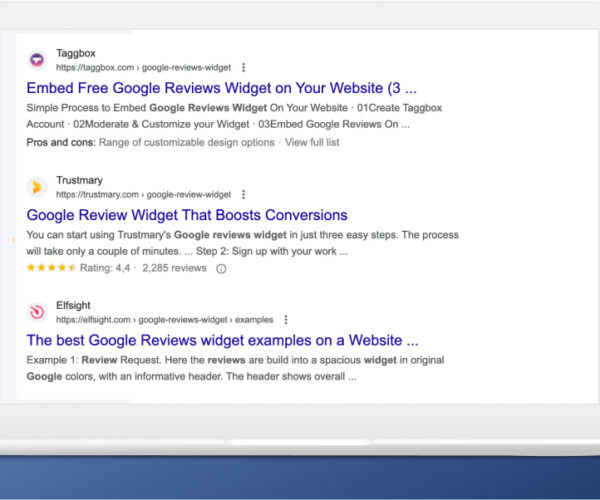Click '2,285 reviews' text
The height and width of the screenshot is (500, 600).
click(174, 268)
